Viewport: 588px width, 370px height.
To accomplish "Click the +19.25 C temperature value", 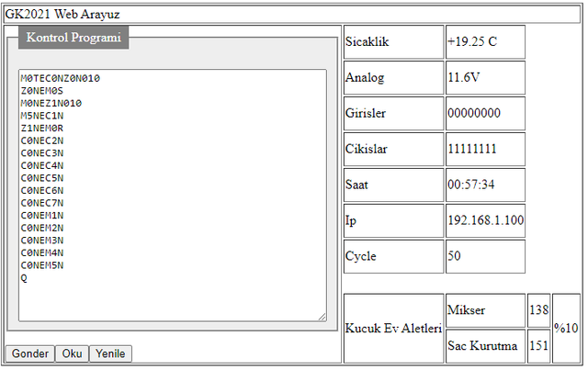I will click(485, 42).
